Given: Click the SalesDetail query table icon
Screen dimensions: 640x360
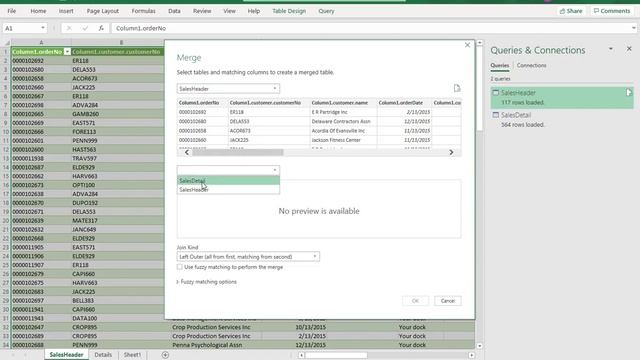Looking at the screenshot, I should pyautogui.click(x=496, y=115).
